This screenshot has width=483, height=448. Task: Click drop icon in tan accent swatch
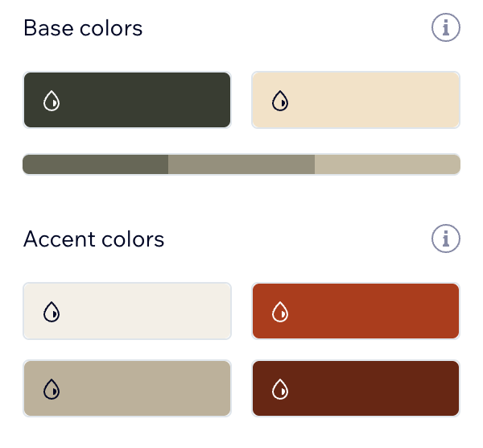[52, 389]
